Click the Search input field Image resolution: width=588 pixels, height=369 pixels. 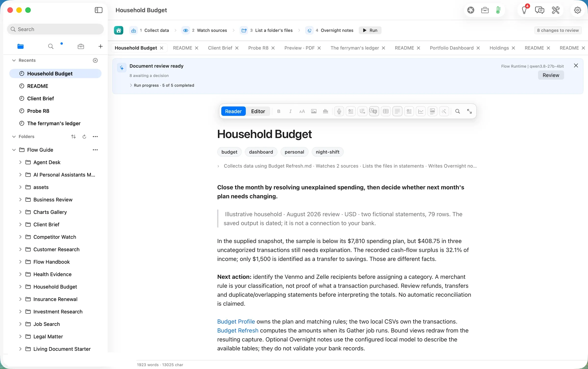55,29
